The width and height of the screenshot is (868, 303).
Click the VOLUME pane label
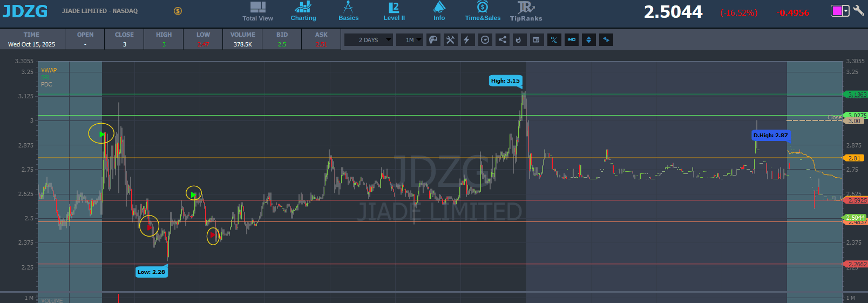pyautogui.click(x=52, y=300)
